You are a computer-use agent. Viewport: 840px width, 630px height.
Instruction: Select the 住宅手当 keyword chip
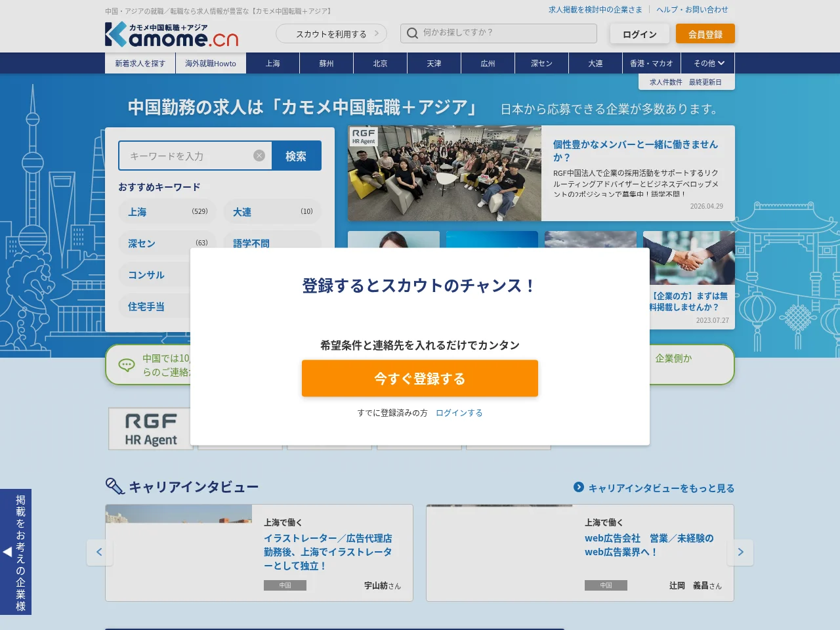point(155,306)
